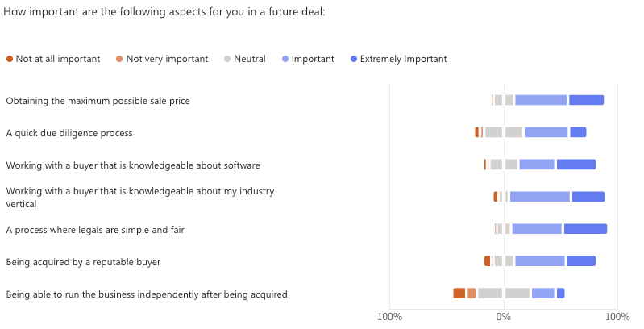The height and width of the screenshot is (329, 644).
Task: Click 'Not at all important' segment for reputable buyer
Action: click(487, 261)
